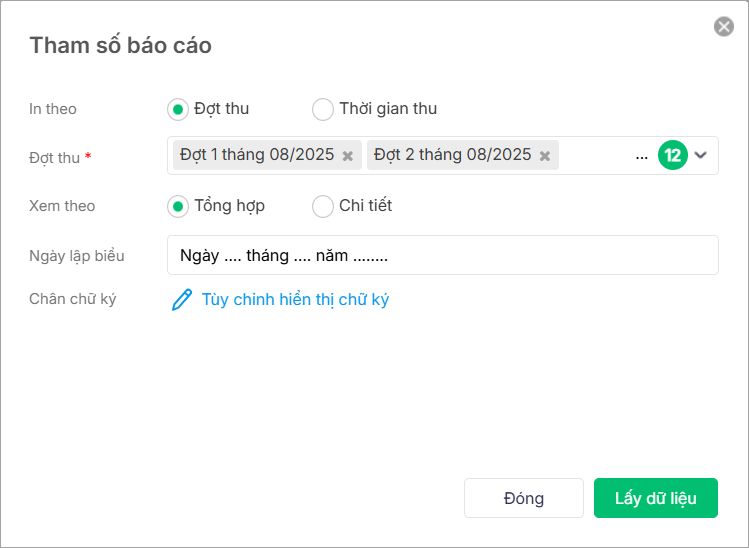749x548 pixels.
Task: Click the green 12 count badge
Action: coord(673,155)
